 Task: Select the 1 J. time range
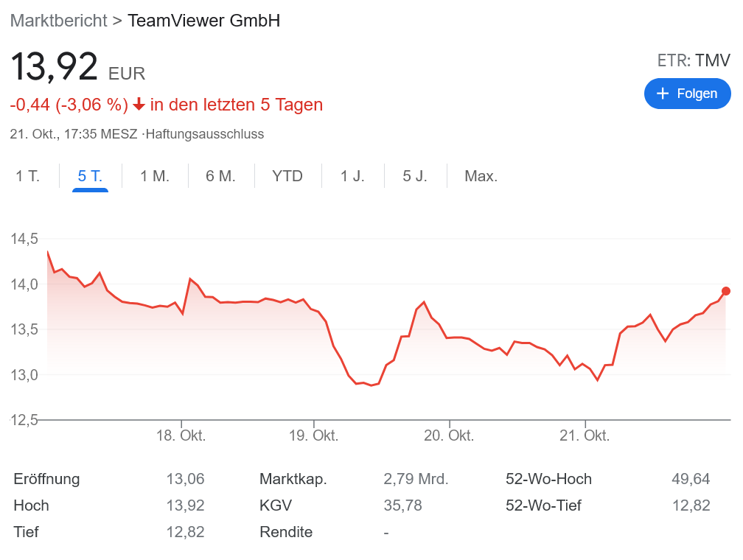[352, 176]
